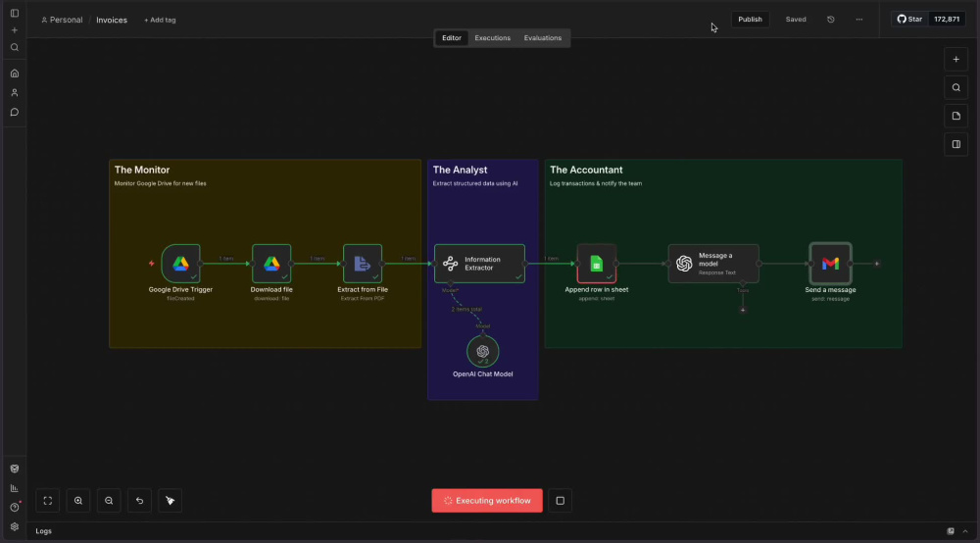980x543 pixels.
Task: Open the help icon in left sidebar
Action: coord(15,508)
